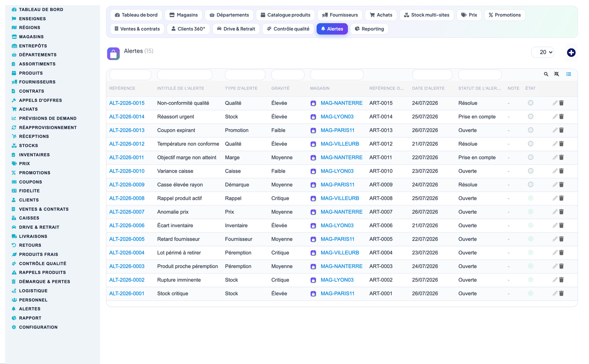The width and height of the screenshot is (589, 364).
Task: Delete alert ALT-2026-0001 using trash icon
Action: [x=561, y=294]
